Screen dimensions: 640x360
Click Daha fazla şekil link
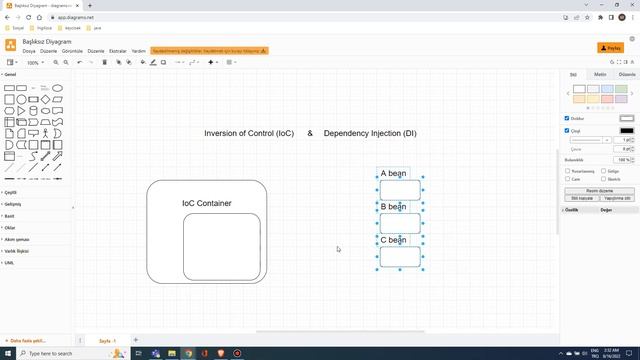[25, 341]
